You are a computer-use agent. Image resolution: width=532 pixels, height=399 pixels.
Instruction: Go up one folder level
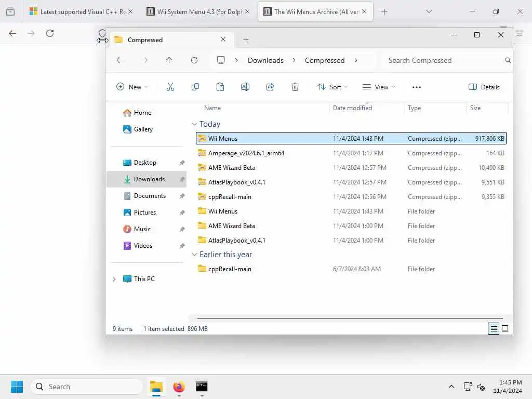click(x=169, y=60)
